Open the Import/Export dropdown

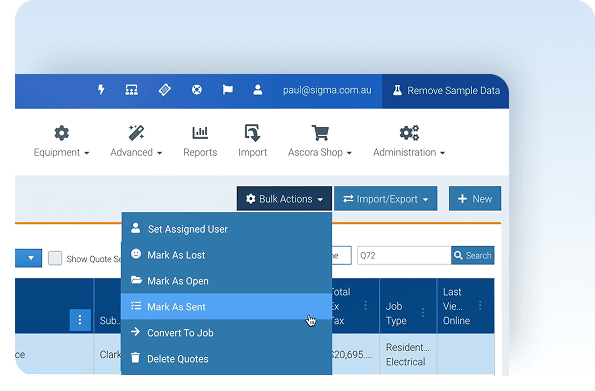click(386, 199)
